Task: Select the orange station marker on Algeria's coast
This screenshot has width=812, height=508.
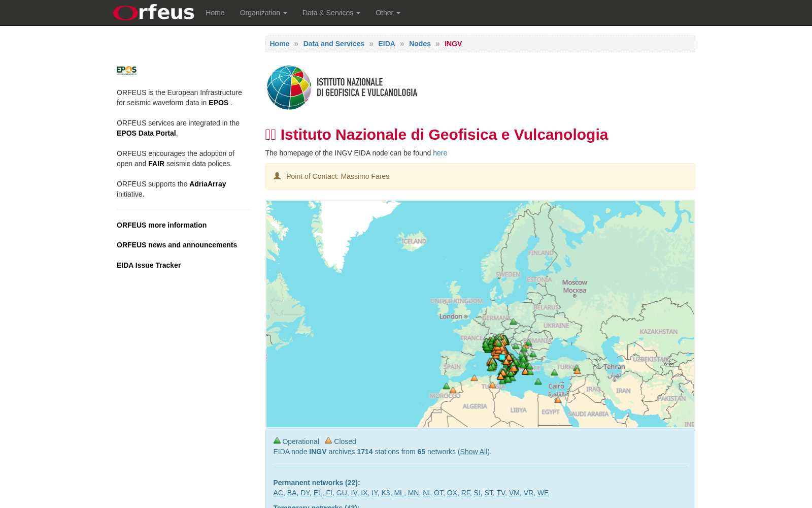Action: tap(474, 378)
